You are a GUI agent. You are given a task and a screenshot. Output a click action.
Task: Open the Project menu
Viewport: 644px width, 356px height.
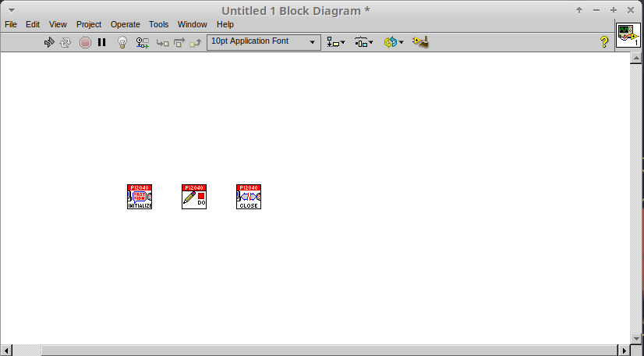point(89,25)
